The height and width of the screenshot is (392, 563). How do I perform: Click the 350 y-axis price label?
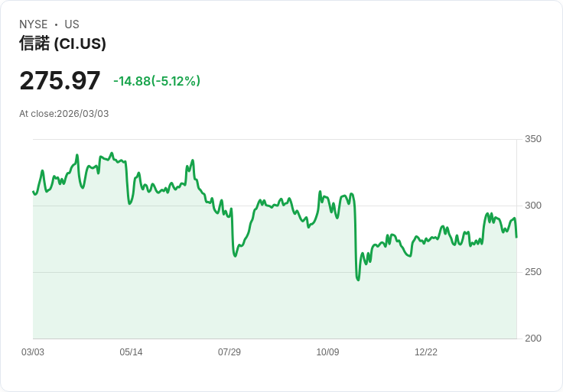pyautogui.click(x=533, y=139)
